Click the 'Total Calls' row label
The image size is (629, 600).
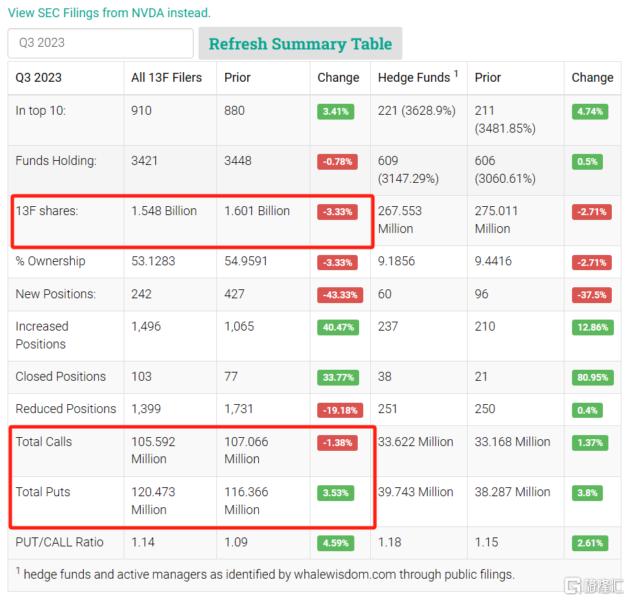tap(44, 442)
